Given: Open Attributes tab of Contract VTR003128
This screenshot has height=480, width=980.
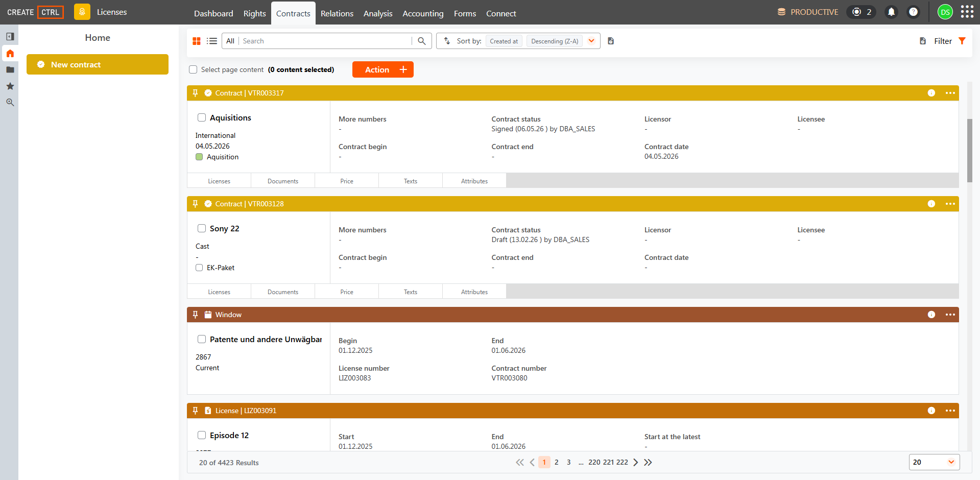Looking at the screenshot, I should 474,292.
